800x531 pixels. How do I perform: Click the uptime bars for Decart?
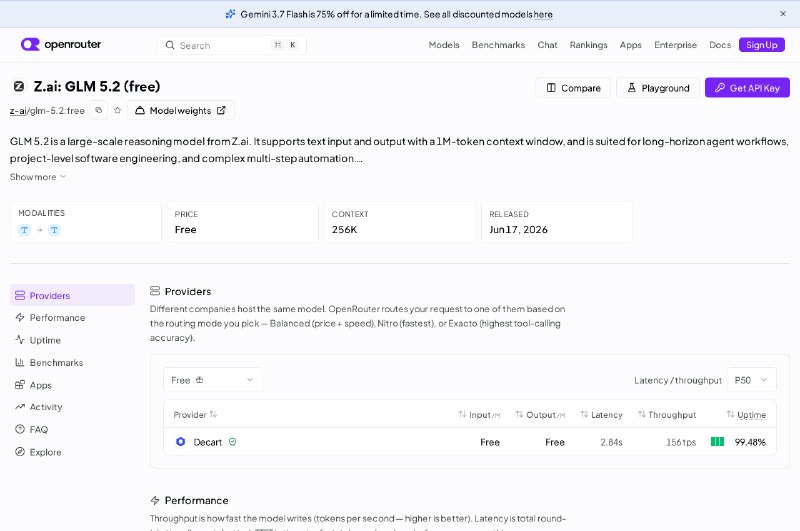[717, 442]
